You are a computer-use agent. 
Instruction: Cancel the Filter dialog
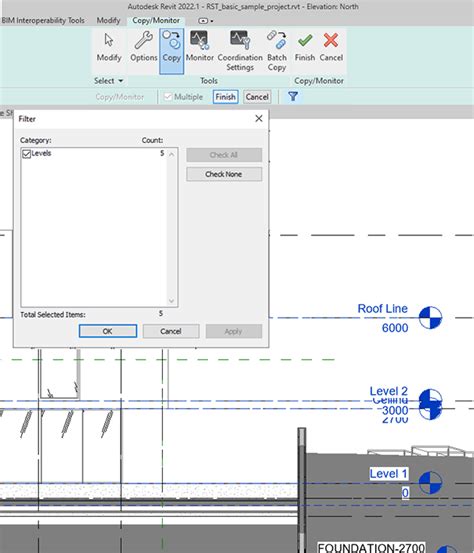[x=171, y=331]
